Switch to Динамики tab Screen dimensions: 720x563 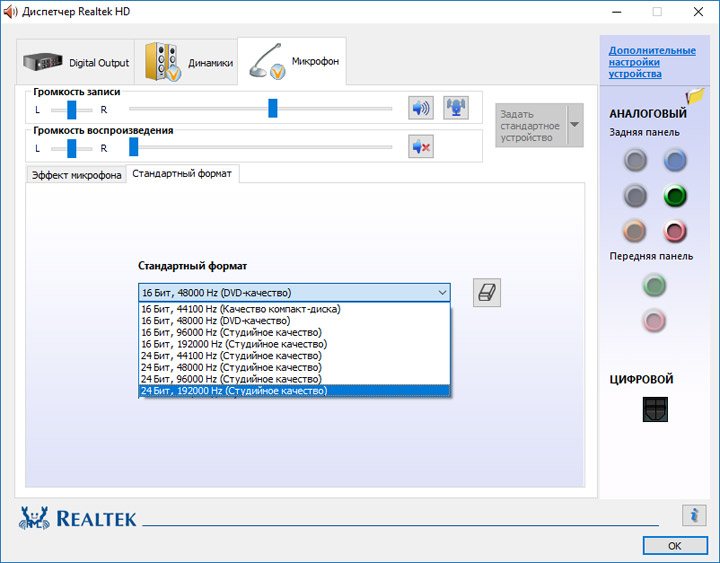(x=186, y=62)
